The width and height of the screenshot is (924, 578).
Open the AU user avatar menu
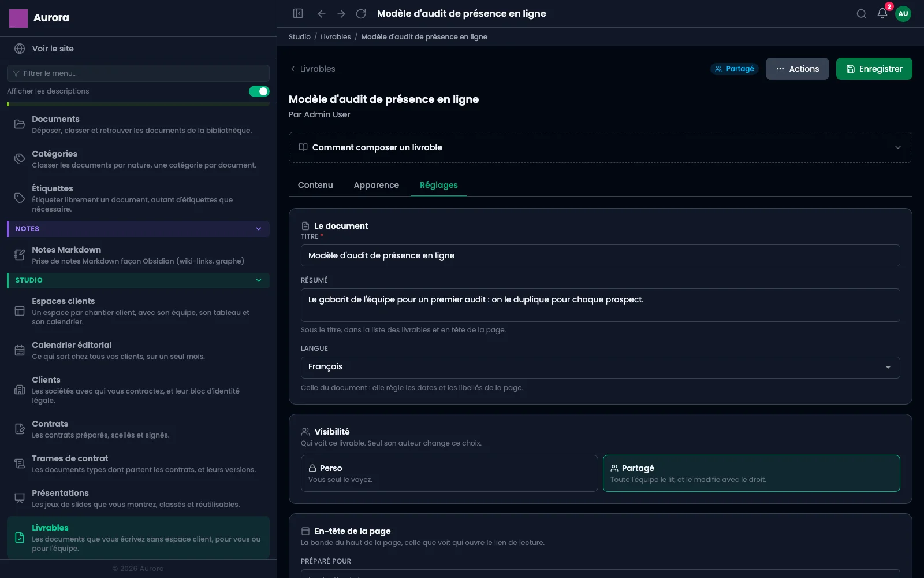903,14
